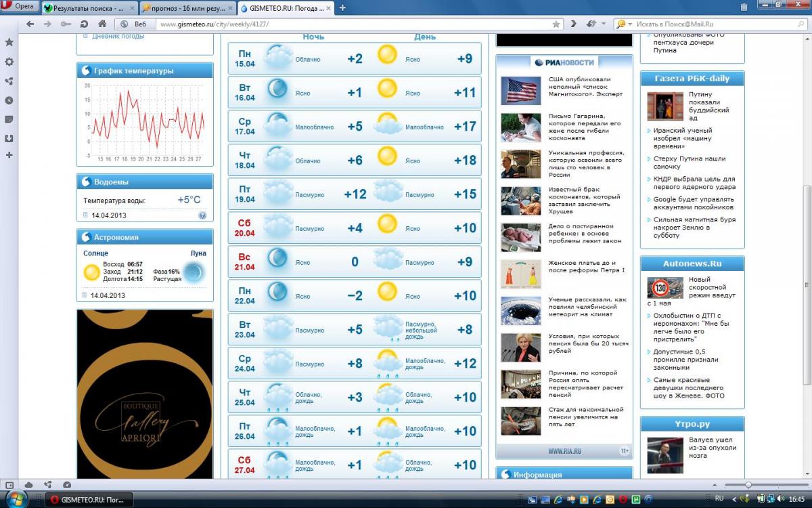Click the help icon in Водоемы panel
The width and height of the screenshot is (812, 508).
[x=202, y=215]
